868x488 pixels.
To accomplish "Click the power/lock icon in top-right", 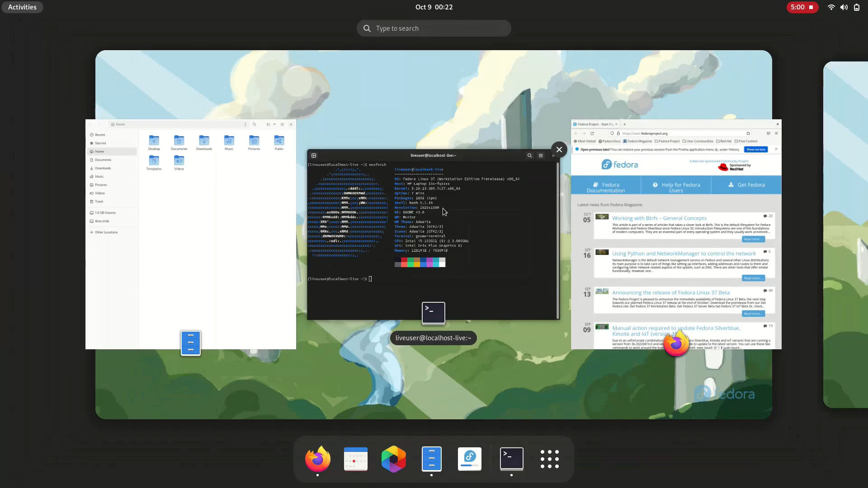I will [x=857, y=7].
